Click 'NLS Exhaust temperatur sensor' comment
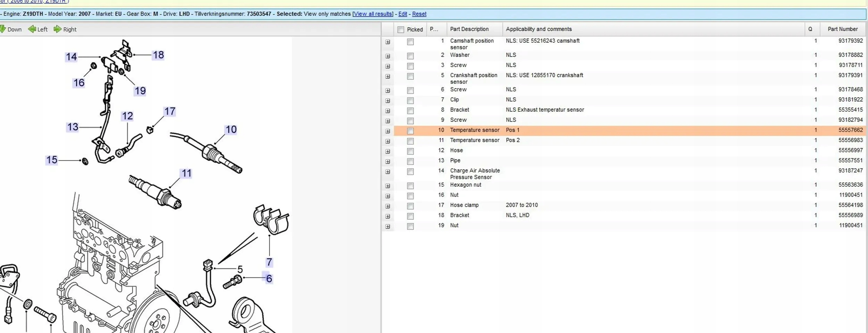 (x=545, y=110)
